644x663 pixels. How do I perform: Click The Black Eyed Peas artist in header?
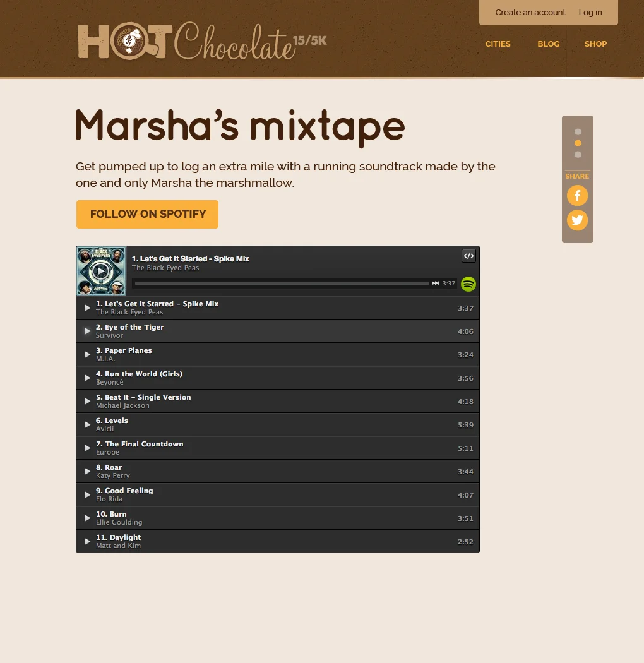point(165,268)
